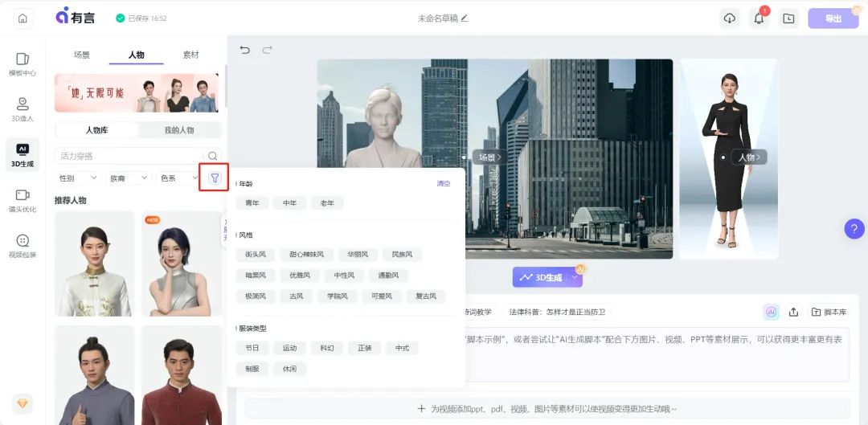Viewport: 868px width, 425px height.
Task: Select the NEW short-haired female character thumbnail
Action: tap(182, 264)
